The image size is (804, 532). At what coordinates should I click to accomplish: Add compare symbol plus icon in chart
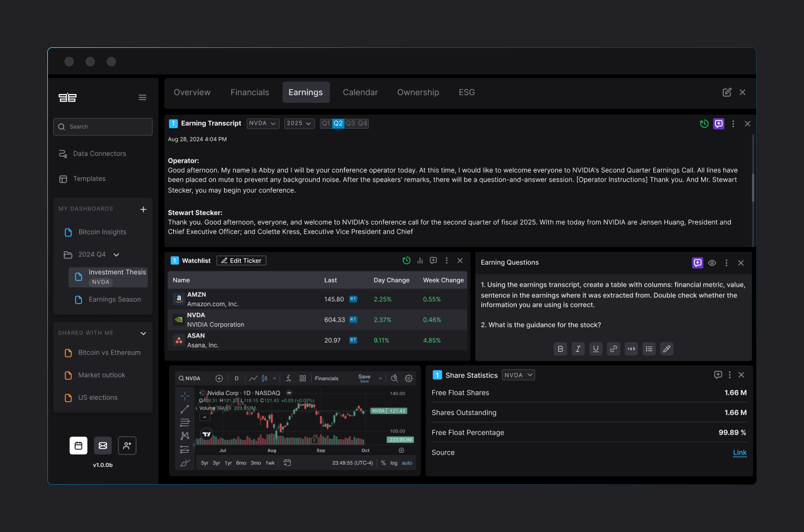[x=219, y=378]
